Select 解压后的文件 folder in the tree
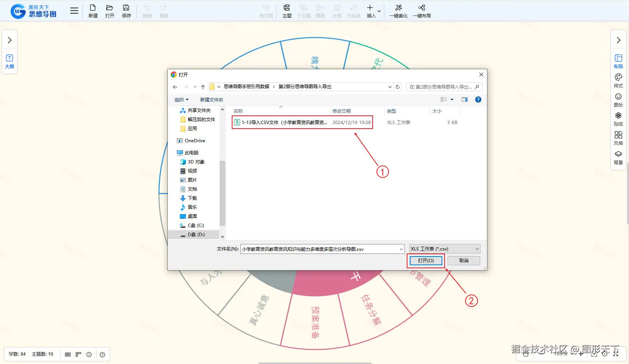 (198, 120)
